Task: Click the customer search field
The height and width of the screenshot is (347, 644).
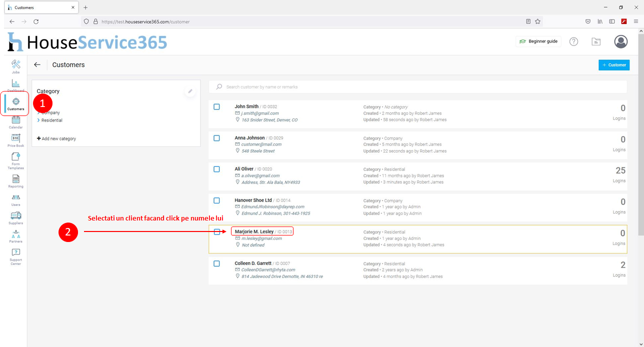Action: pyautogui.click(x=417, y=86)
